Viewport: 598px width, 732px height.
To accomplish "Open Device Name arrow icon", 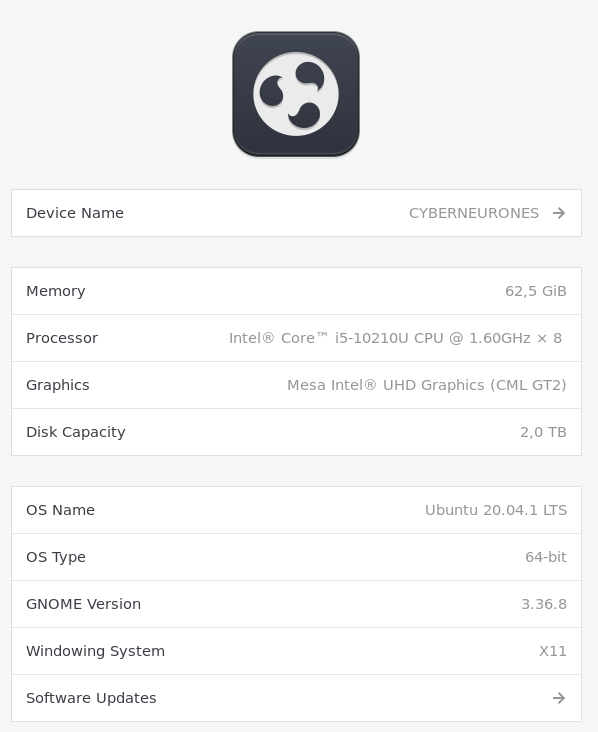I will point(559,213).
